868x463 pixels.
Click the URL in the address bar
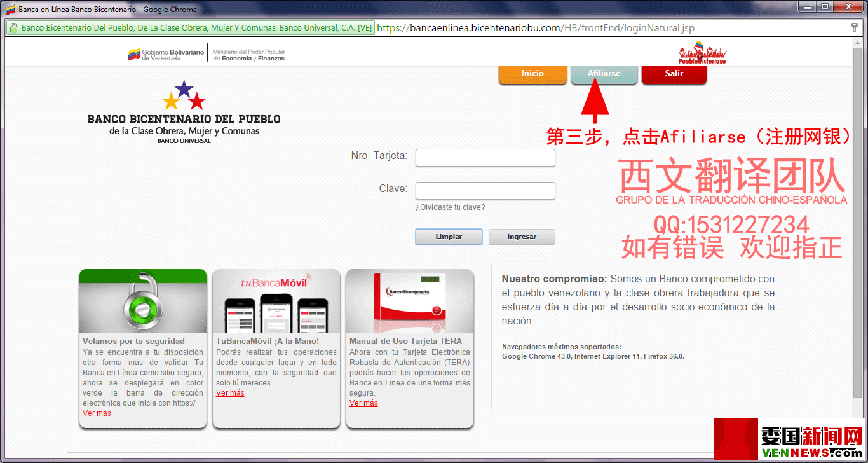(x=536, y=28)
